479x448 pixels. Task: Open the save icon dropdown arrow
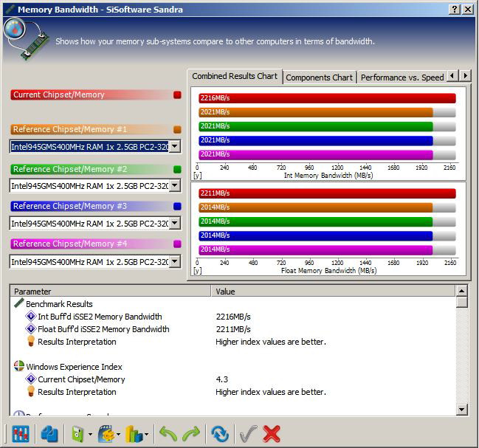(x=90, y=434)
